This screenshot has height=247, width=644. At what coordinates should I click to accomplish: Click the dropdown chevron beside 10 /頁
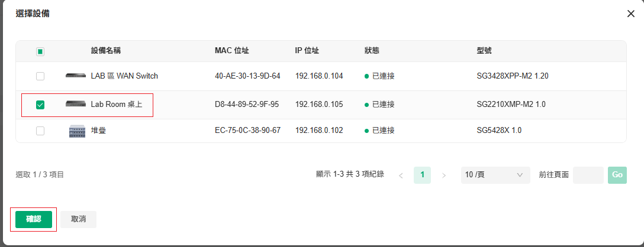(x=520, y=175)
